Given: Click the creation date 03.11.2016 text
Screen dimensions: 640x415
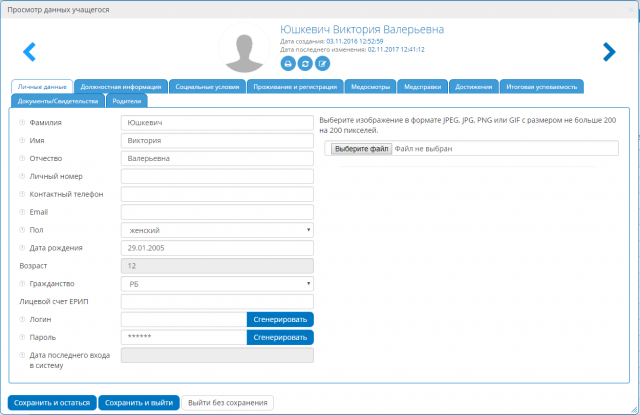Looking at the screenshot, I should pos(355,41).
